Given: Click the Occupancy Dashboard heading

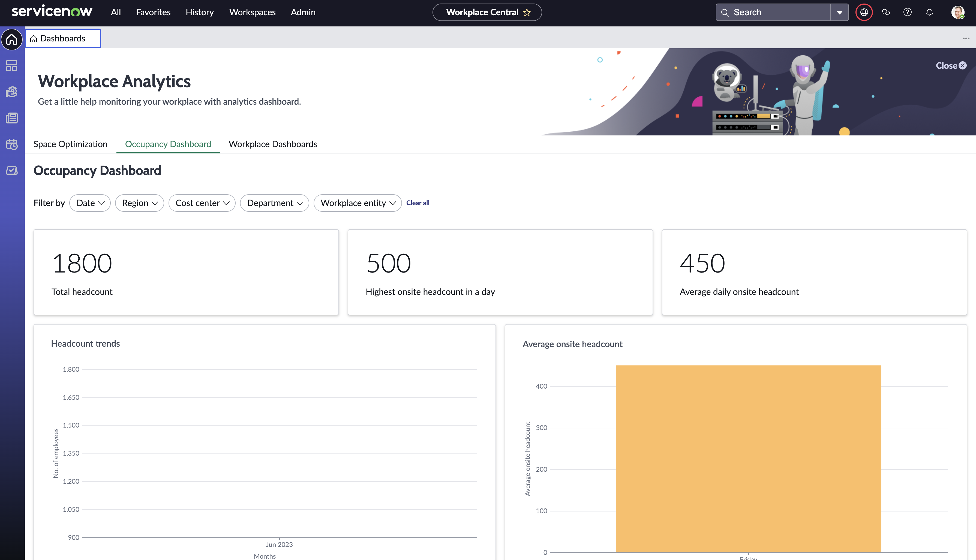Looking at the screenshot, I should [x=97, y=170].
